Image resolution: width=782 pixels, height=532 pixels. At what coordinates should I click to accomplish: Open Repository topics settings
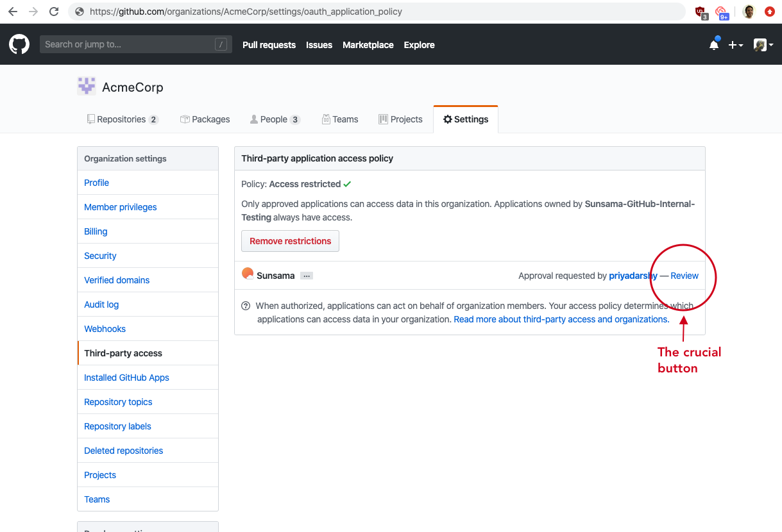pyautogui.click(x=148, y=402)
